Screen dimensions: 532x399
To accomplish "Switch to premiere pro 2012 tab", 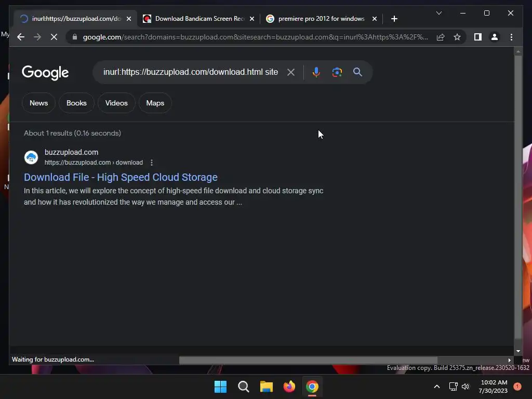I will (x=321, y=19).
